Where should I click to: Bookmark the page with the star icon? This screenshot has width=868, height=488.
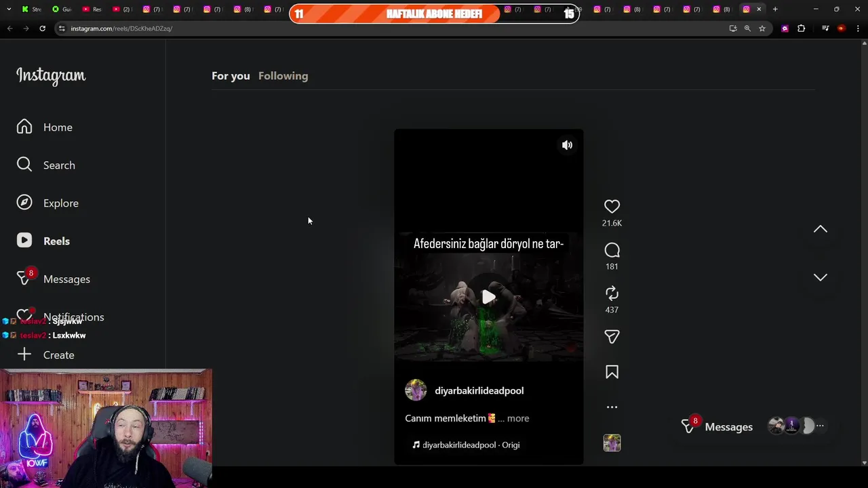762,28
